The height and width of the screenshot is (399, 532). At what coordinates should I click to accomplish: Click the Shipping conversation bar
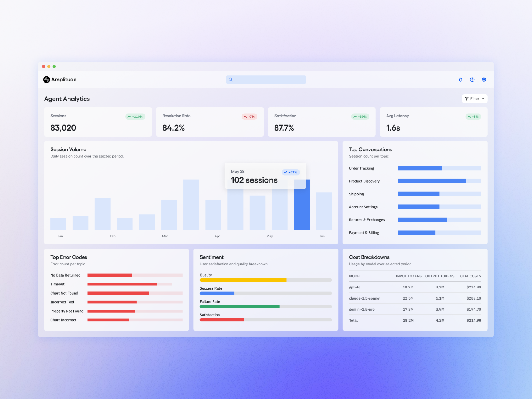pos(439,194)
